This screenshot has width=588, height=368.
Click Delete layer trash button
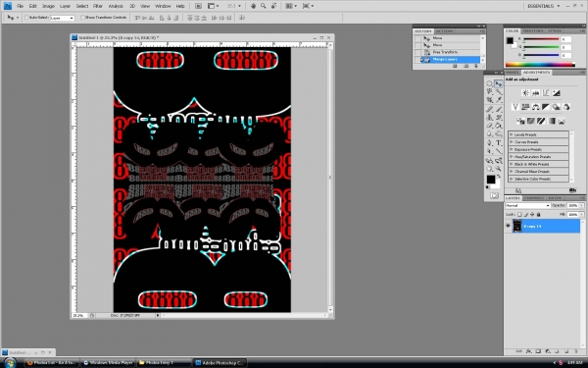(576, 351)
